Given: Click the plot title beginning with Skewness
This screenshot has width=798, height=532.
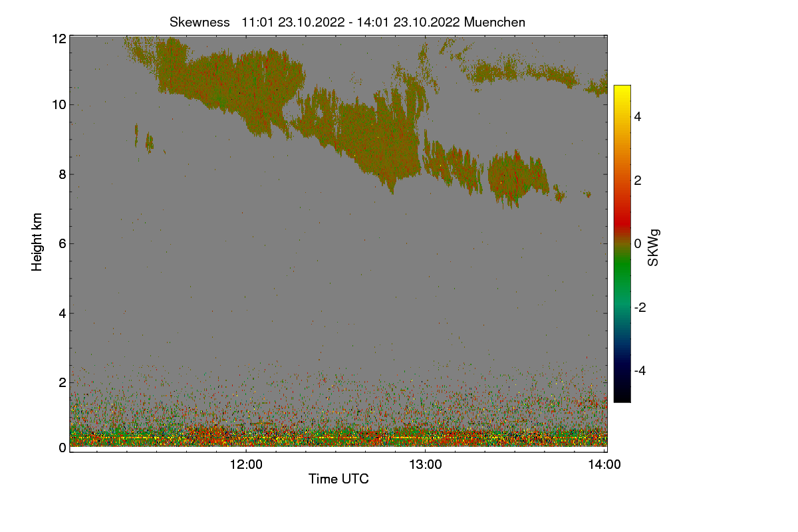Looking at the screenshot, I should point(347,22).
